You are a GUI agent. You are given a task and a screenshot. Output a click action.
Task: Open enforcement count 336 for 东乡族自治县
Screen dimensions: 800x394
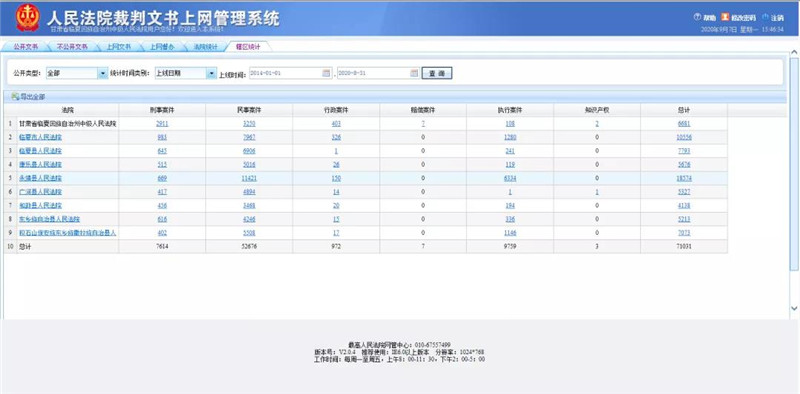(x=510, y=219)
